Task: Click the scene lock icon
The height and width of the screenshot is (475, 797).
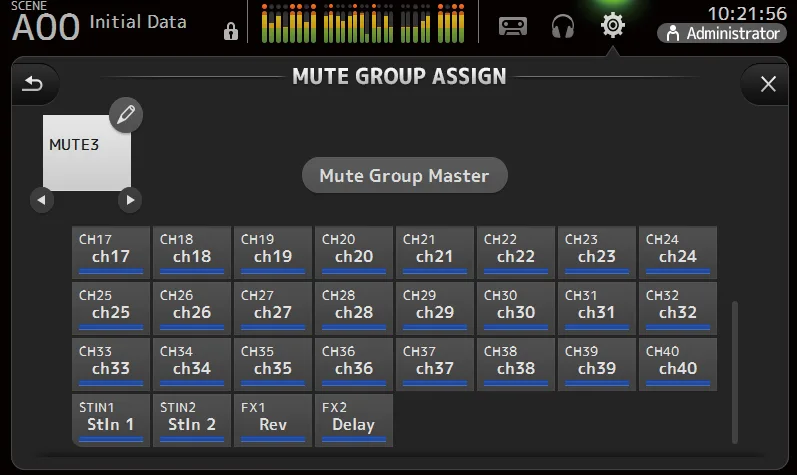Action: (231, 31)
